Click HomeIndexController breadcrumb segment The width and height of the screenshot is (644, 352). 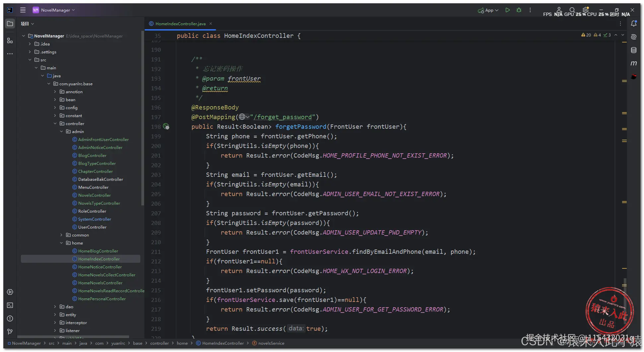point(223,343)
